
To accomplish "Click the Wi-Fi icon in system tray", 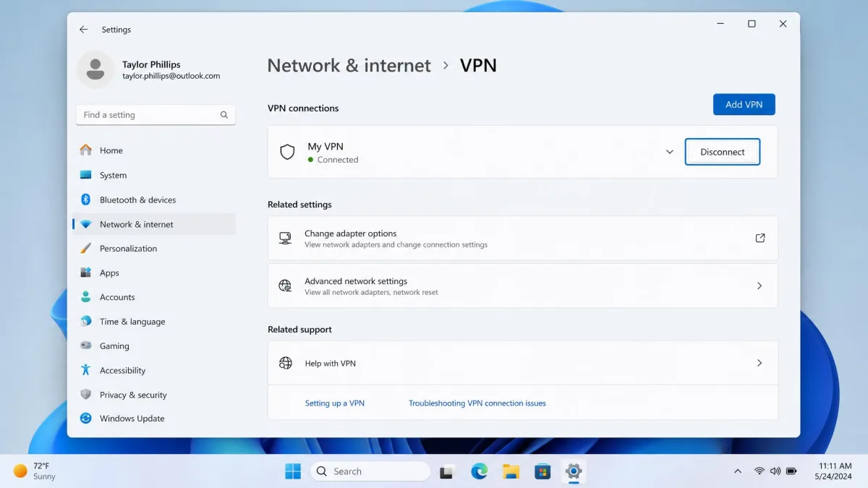I will pyautogui.click(x=759, y=471).
